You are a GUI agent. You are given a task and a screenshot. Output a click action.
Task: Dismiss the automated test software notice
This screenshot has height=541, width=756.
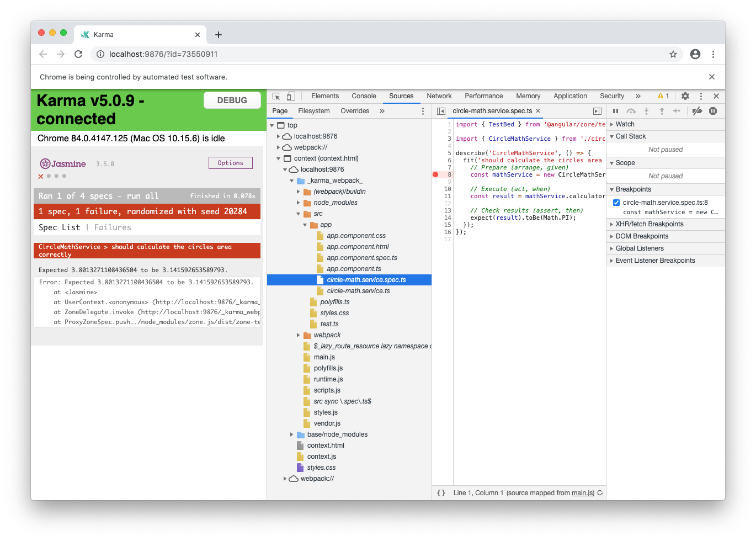[712, 77]
